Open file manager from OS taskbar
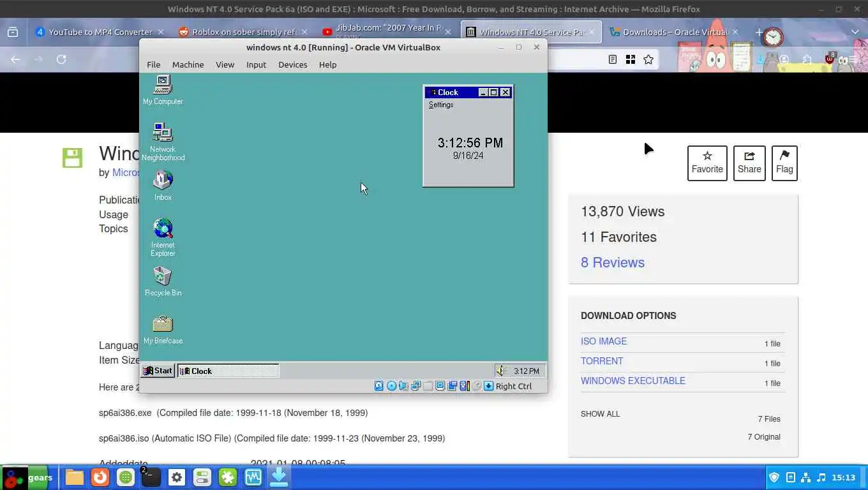The width and height of the screenshot is (868, 490). click(74, 477)
